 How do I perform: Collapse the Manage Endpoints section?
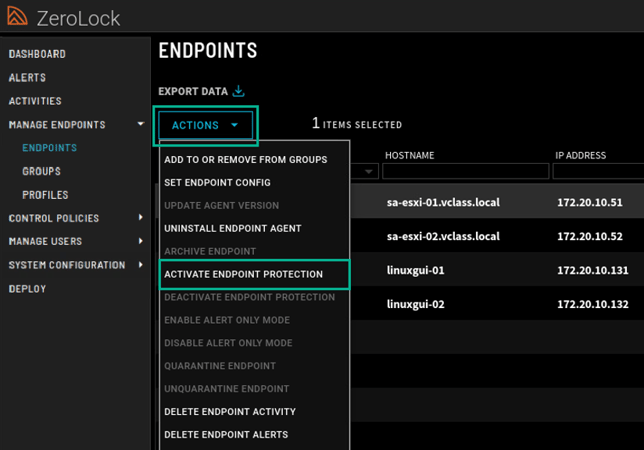(x=141, y=125)
